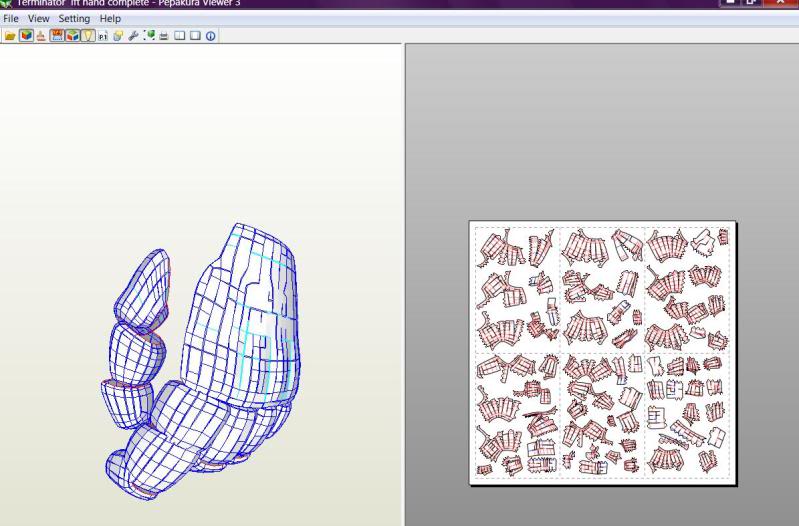Click the P1 page icon
Image resolution: width=799 pixels, height=526 pixels.
coord(103,36)
